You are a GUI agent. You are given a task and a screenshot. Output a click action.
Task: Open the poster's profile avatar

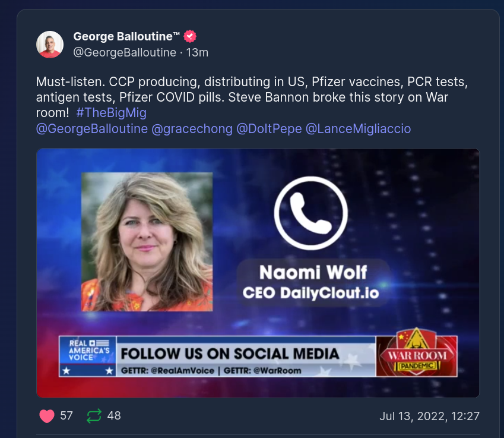click(x=50, y=45)
